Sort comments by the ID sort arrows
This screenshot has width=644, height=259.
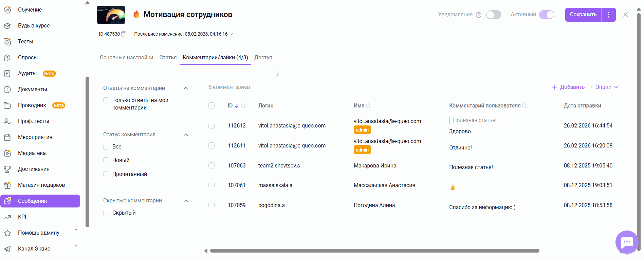click(237, 106)
